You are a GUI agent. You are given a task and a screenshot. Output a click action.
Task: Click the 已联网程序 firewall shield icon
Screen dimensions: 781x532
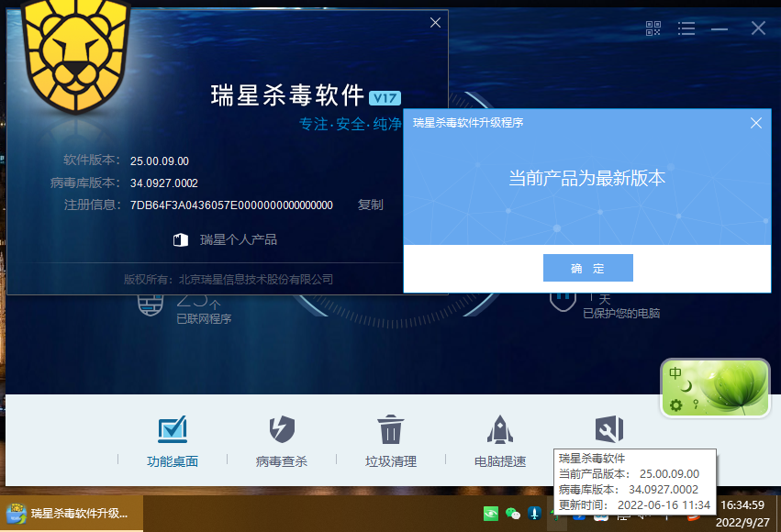pyautogui.click(x=151, y=305)
